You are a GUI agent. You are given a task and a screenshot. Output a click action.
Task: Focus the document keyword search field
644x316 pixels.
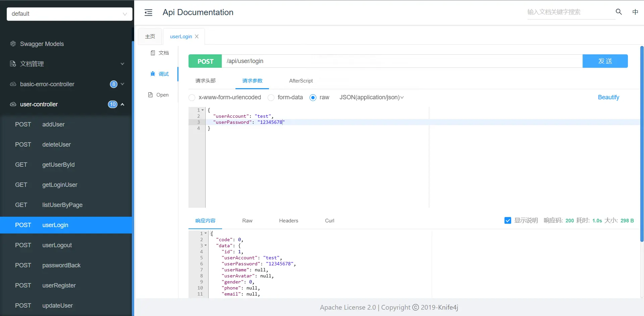coord(571,12)
